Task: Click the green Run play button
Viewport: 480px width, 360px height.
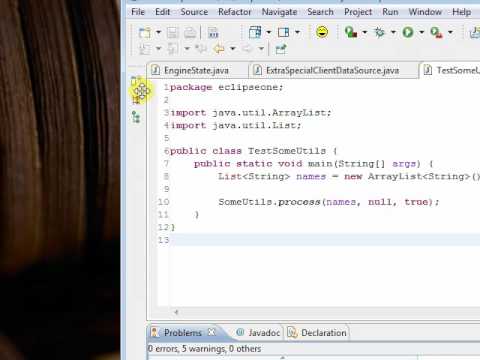Action: [408, 32]
